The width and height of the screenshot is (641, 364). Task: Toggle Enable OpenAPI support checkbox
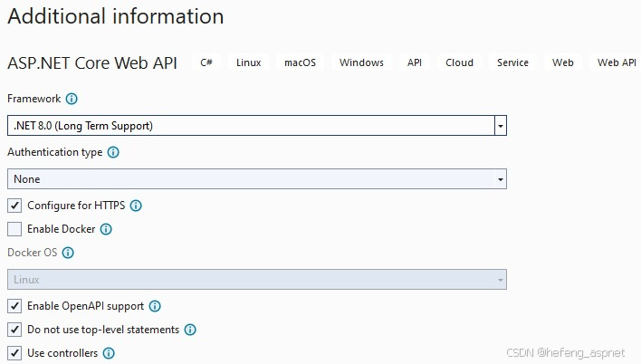point(14,306)
